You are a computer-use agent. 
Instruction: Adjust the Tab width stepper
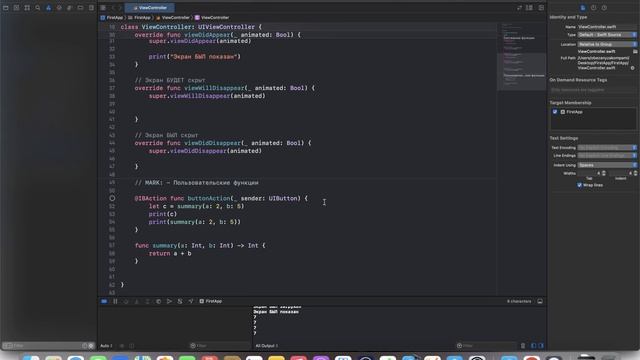click(604, 173)
